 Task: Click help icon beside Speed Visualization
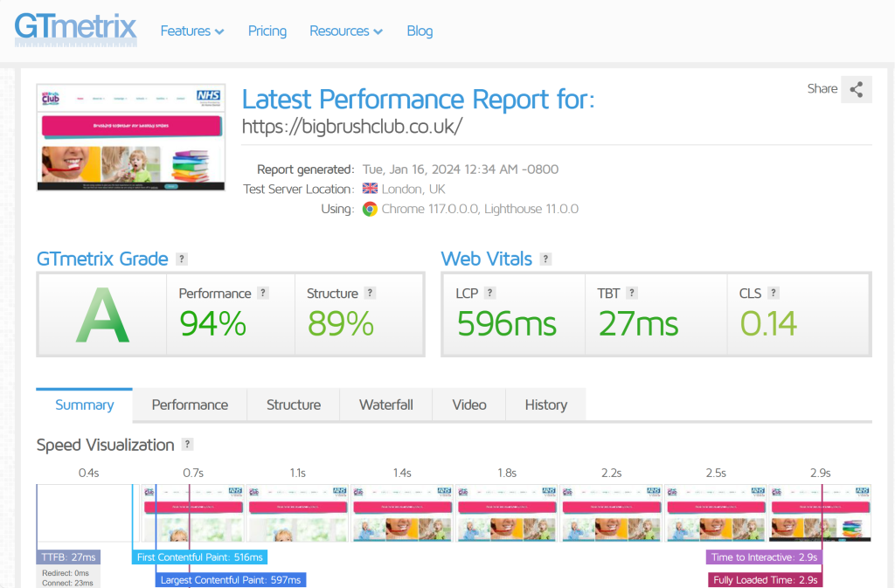(188, 445)
